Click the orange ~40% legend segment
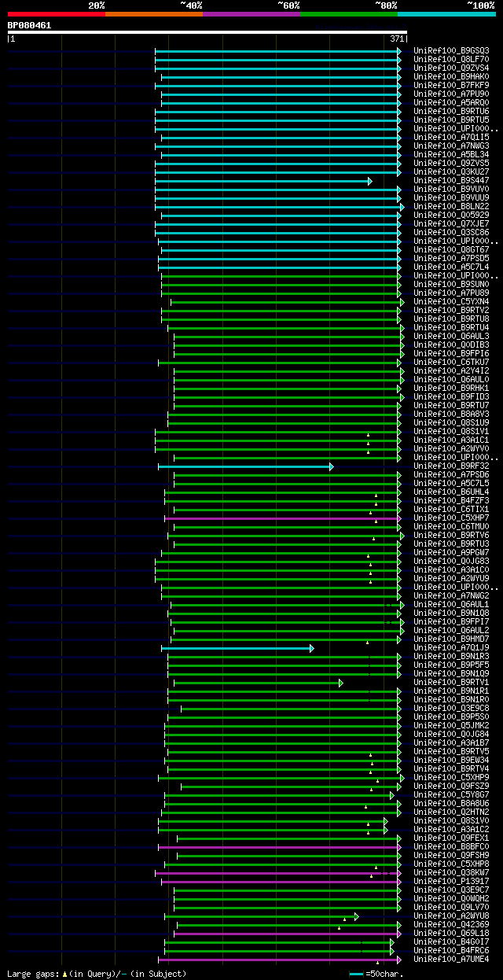The image size is (503, 980). pos(154,13)
